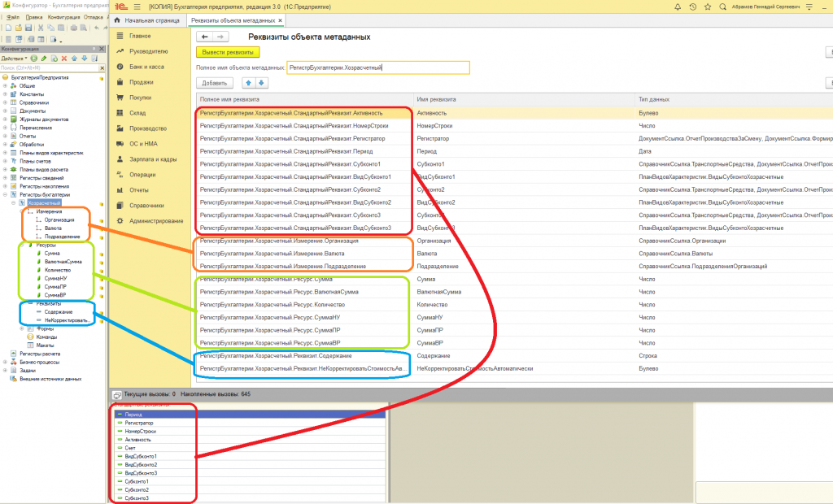Screen dimensions: 833x504
Task: Click move up arrow in Конфигурация panel
Action: (74, 59)
